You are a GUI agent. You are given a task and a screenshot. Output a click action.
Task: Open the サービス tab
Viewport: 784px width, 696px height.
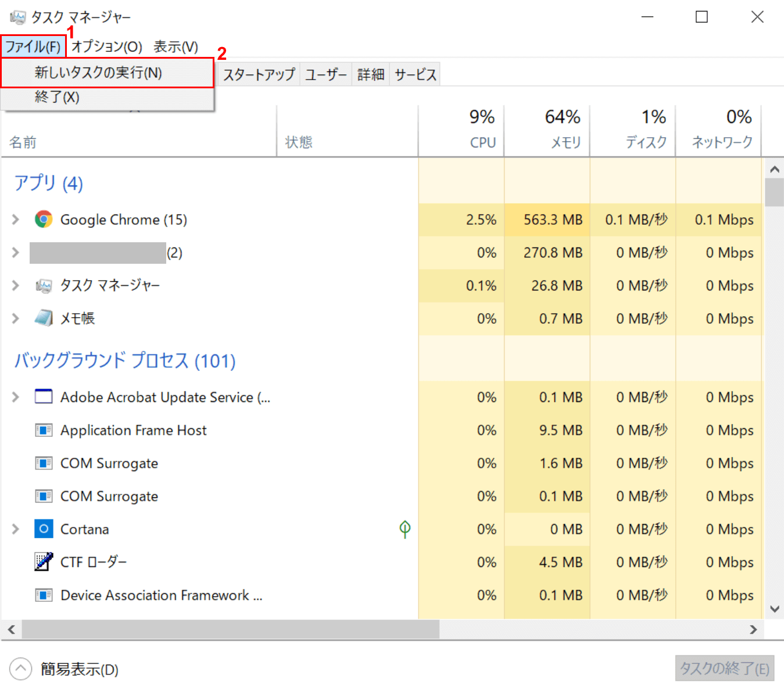point(415,74)
